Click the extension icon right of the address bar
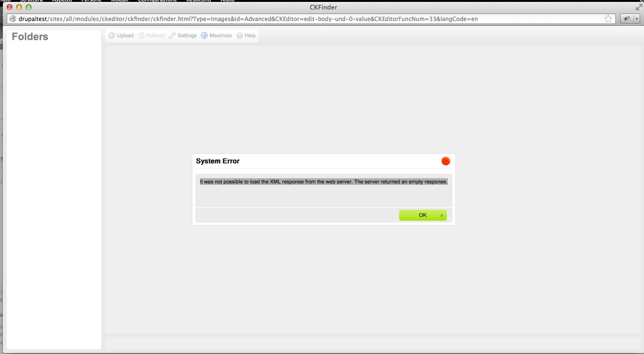 (x=626, y=19)
